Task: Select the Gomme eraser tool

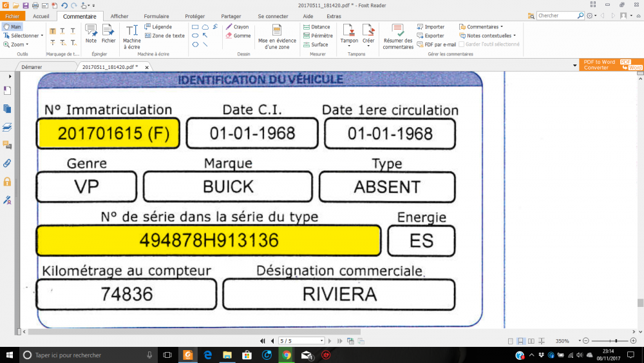Action: point(238,35)
